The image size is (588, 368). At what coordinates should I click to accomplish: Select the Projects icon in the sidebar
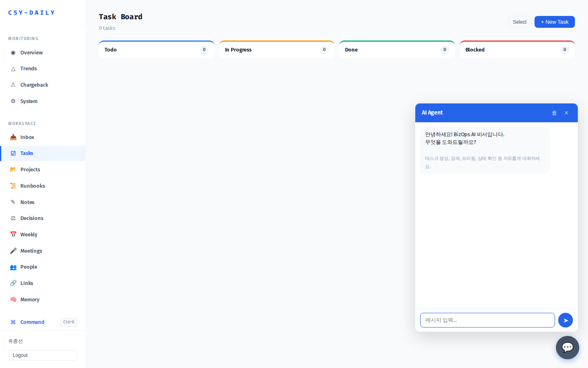point(13,169)
